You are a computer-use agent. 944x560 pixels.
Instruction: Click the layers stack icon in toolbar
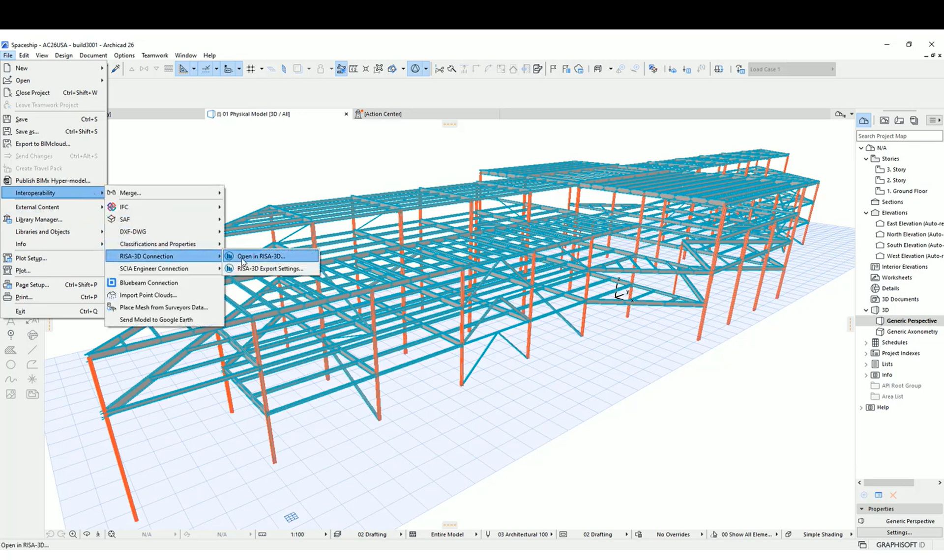[x=653, y=69]
